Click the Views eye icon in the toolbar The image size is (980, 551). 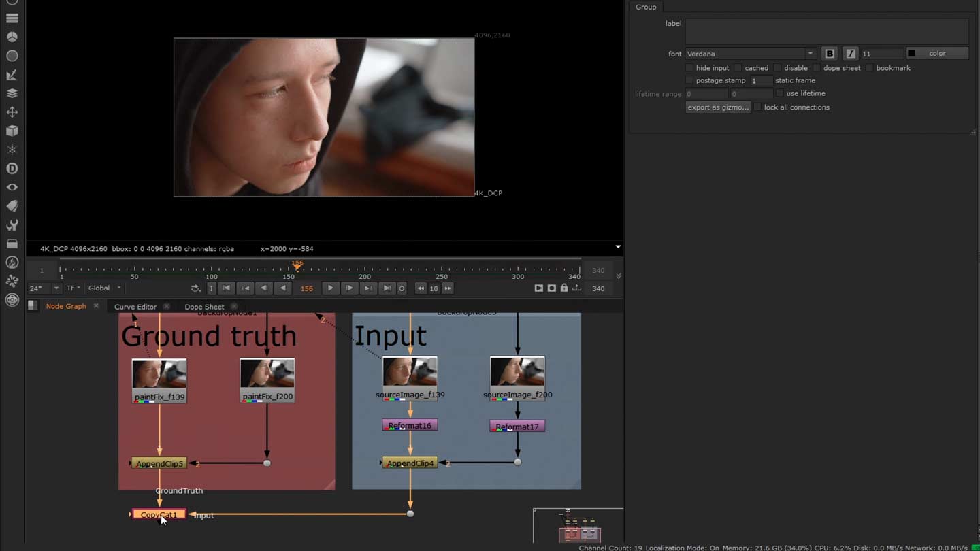[x=11, y=187]
